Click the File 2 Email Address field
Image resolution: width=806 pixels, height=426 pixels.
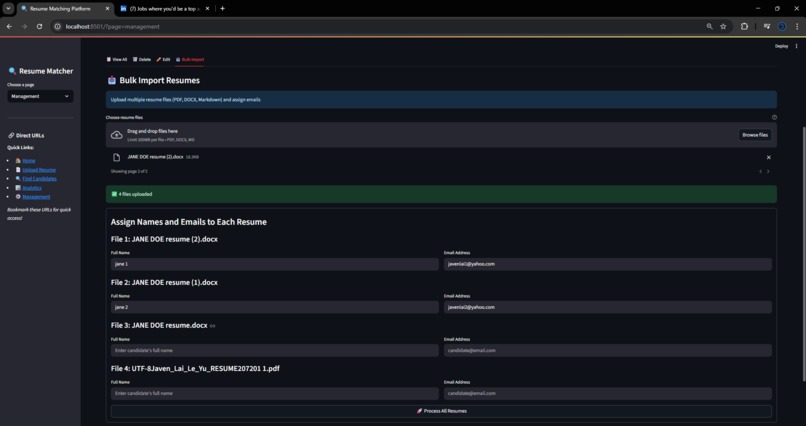(x=608, y=307)
